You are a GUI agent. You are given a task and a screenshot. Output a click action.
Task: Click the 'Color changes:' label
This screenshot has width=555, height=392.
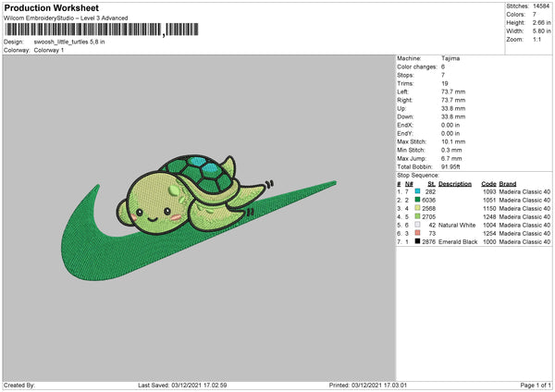pos(417,67)
